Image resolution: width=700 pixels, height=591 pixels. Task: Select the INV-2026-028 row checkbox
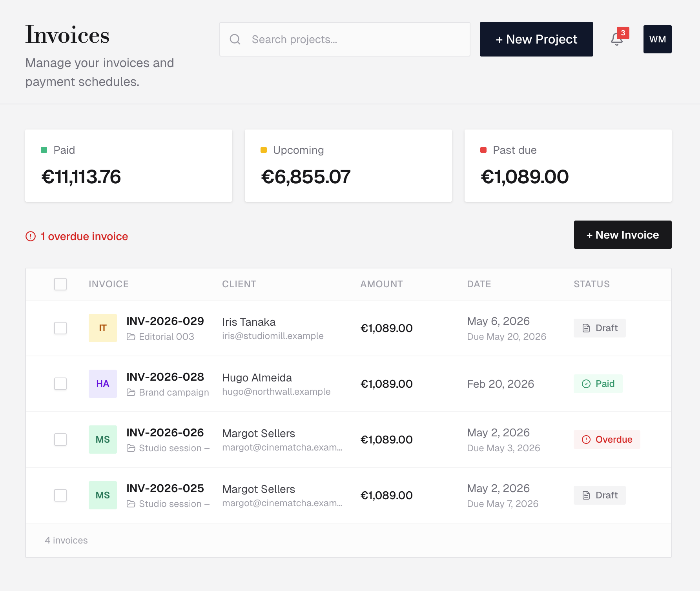(x=60, y=384)
